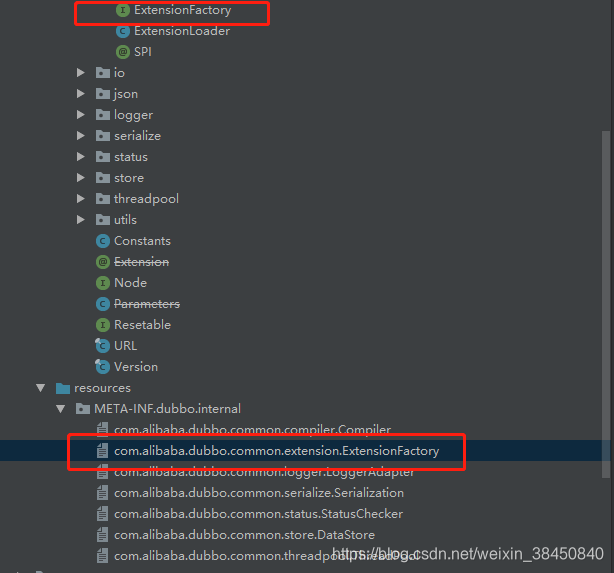Image resolution: width=614 pixels, height=573 pixels.
Task: Select the status package folder icon
Action: tap(103, 157)
